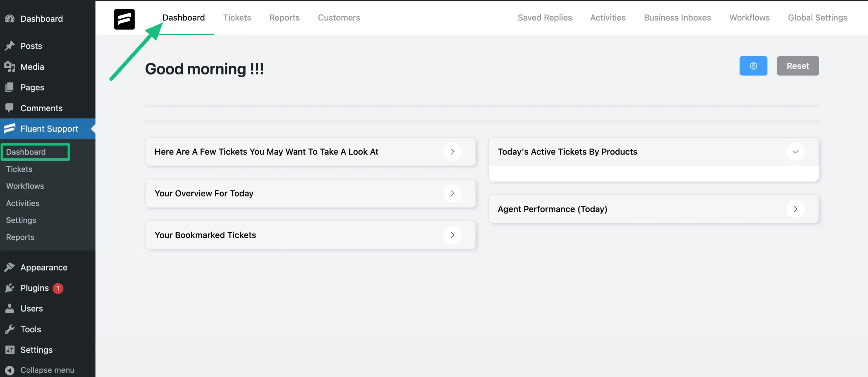
Task: Open the Reports top tab
Action: pyautogui.click(x=284, y=18)
